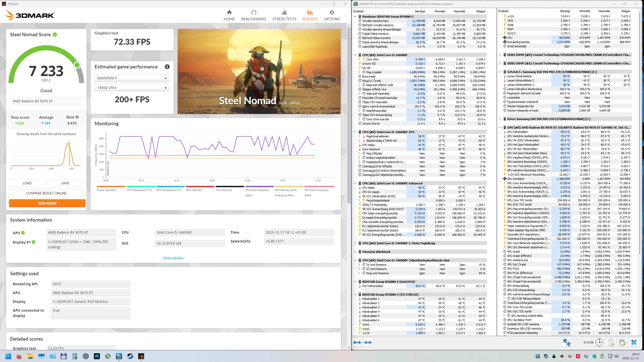Viewport: 644px width, 362px height.
Task: Open the Windows Start menu
Action: [x=8, y=356]
